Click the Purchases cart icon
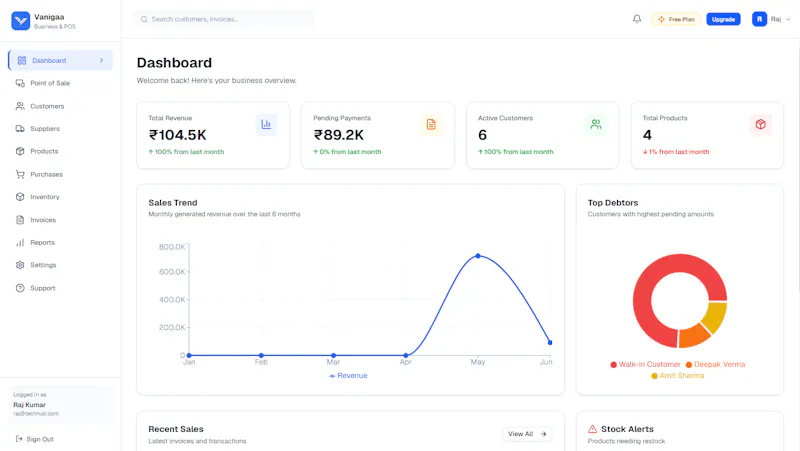This screenshot has width=800, height=451. (x=20, y=174)
